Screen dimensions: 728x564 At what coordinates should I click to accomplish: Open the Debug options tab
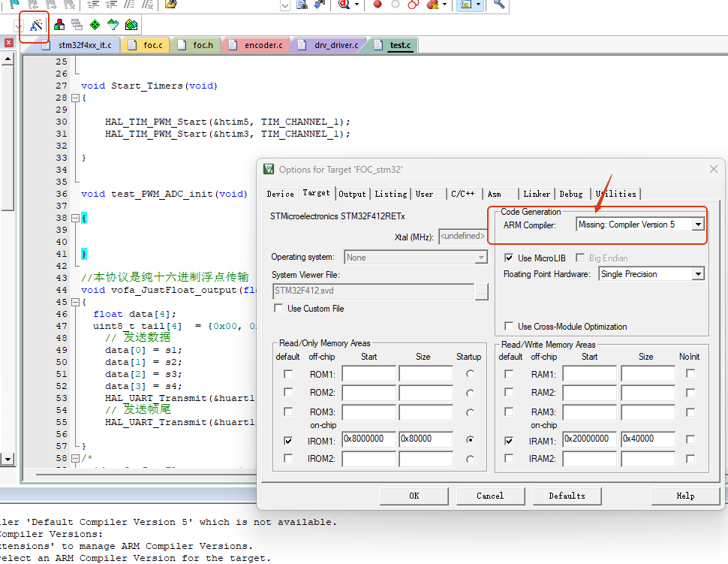571,195
